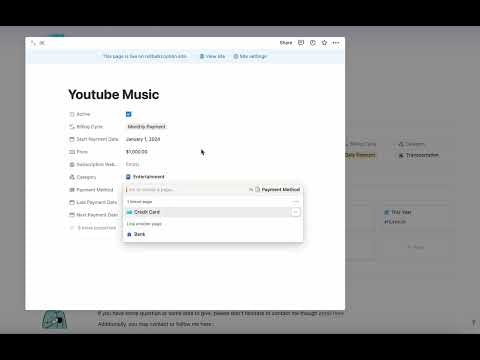This screenshot has height=360, width=480.
Task: Click the options dots beside linked page header
Action: [296, 202]
